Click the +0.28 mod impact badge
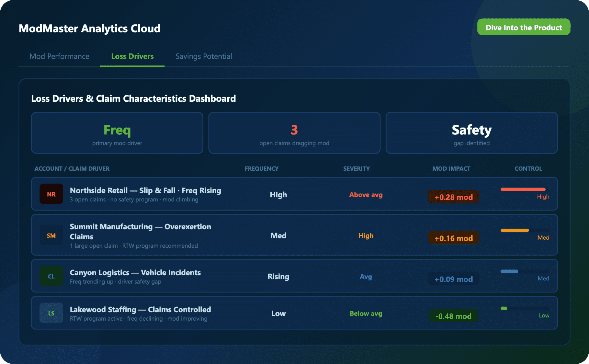 click(453, 197)
